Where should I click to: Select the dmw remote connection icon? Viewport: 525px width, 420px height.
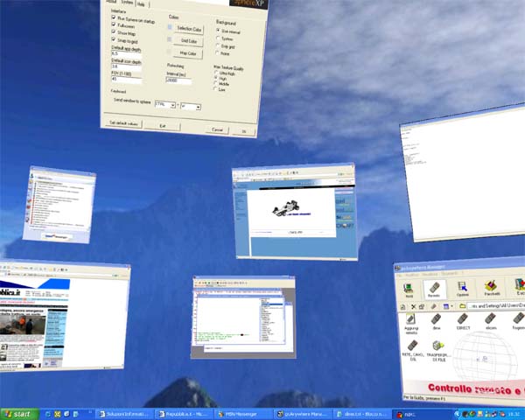tap(436, 322)
